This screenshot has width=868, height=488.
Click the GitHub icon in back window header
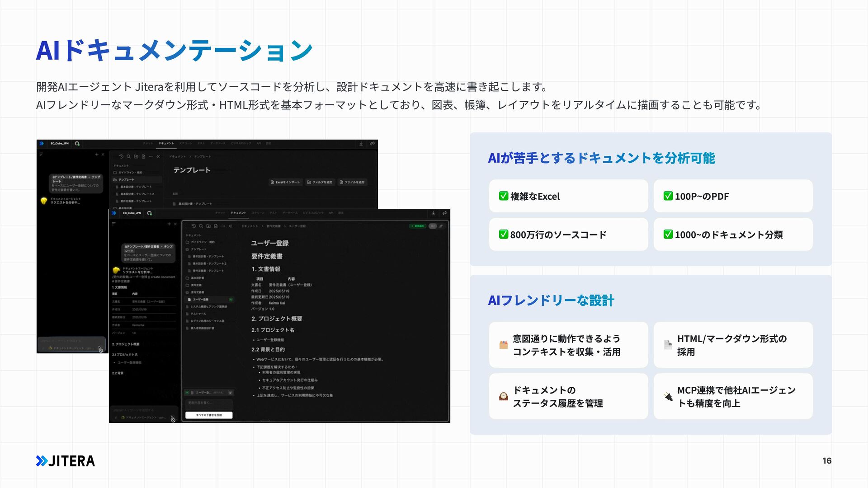pyautogui.click(x=77, y=144)
